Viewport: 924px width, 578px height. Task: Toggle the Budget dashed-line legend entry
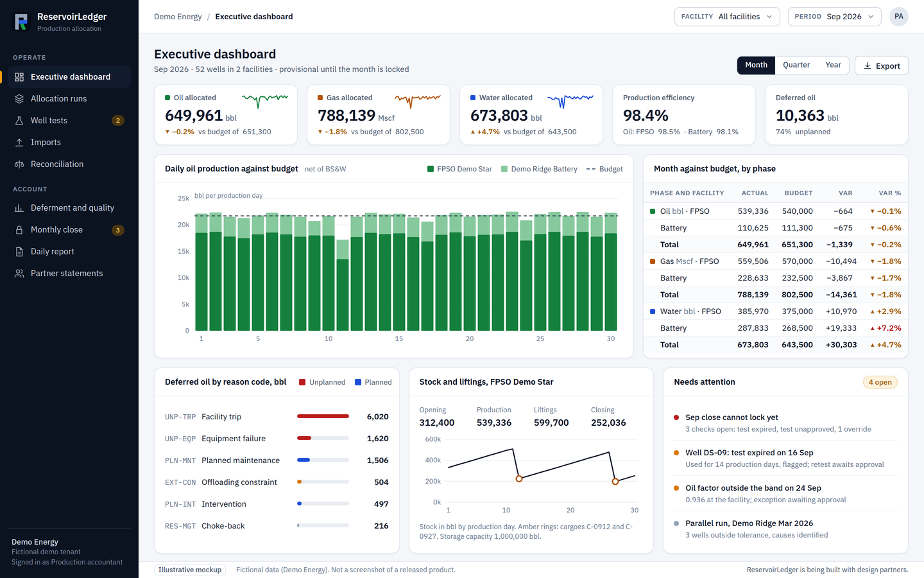(604, 169)
